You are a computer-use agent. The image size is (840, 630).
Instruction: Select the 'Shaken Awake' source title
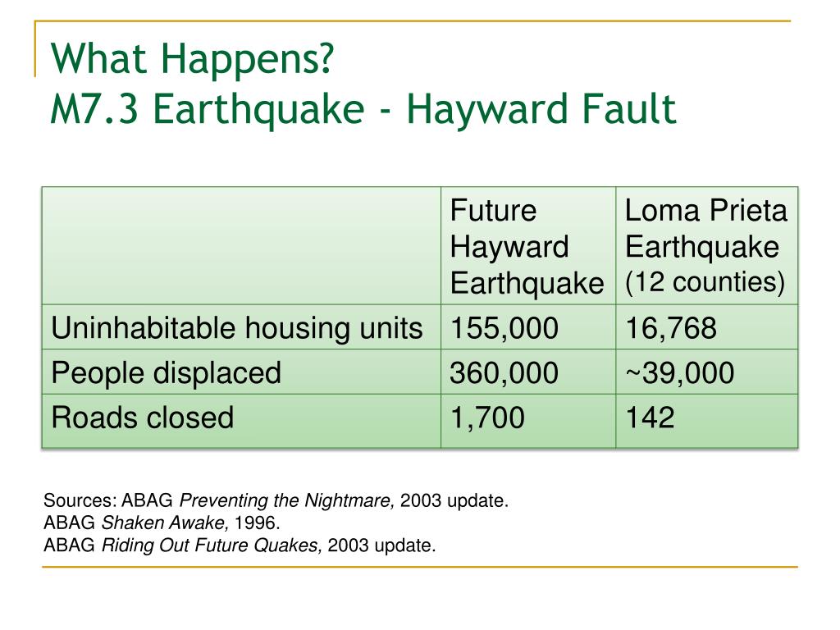coord(165,523)
